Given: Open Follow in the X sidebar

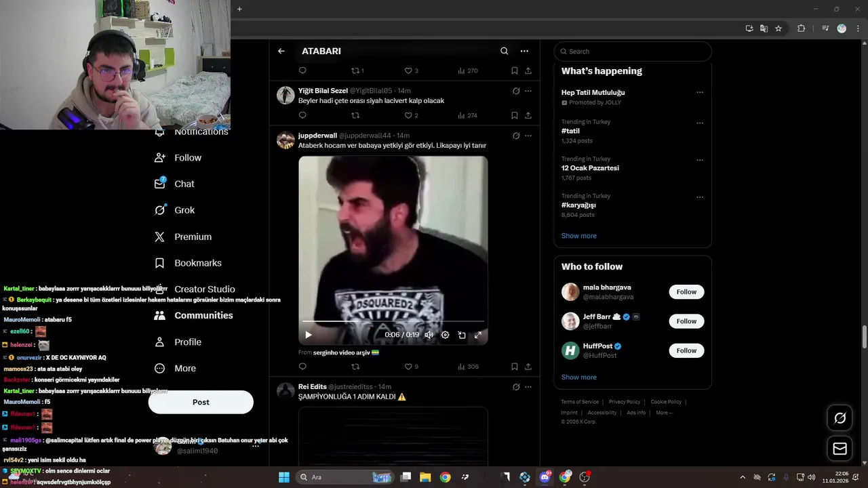Looking at the screenshot, I should [178, 158].
